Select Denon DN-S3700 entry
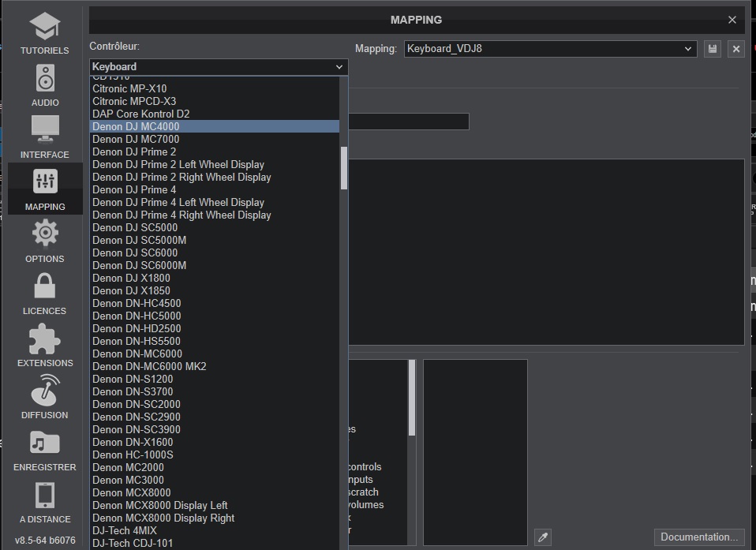756x550 pixels. click(215, 392)
